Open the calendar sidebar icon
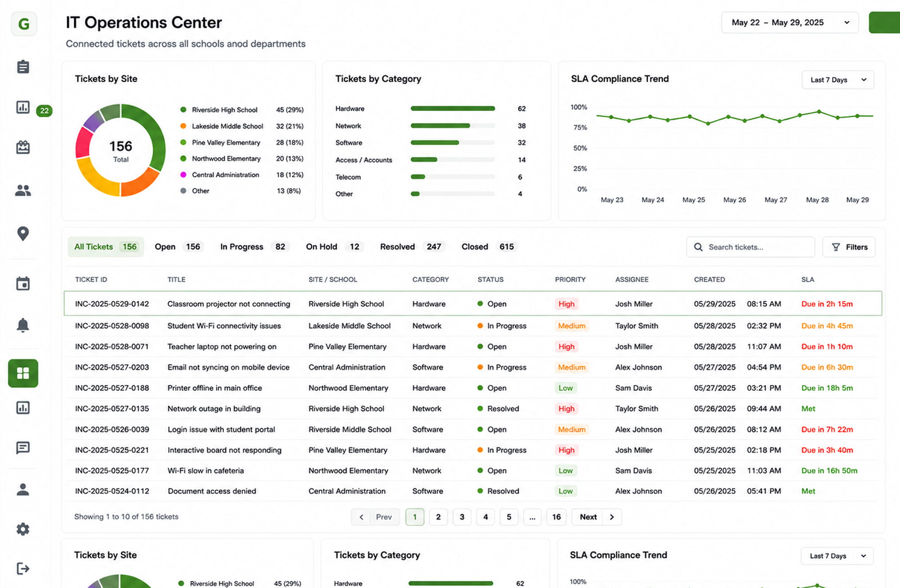900x588 pixels. pyautogui.click(x=23, y=283)
